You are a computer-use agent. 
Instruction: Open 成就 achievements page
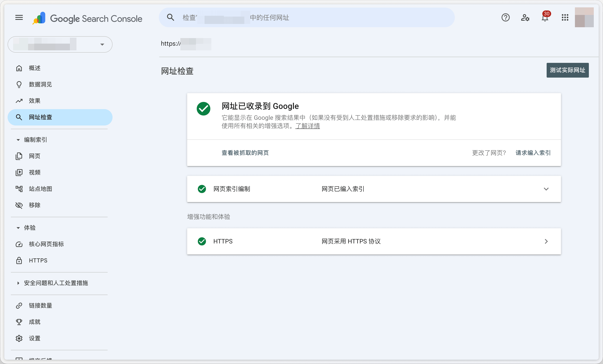click(60, 322)
